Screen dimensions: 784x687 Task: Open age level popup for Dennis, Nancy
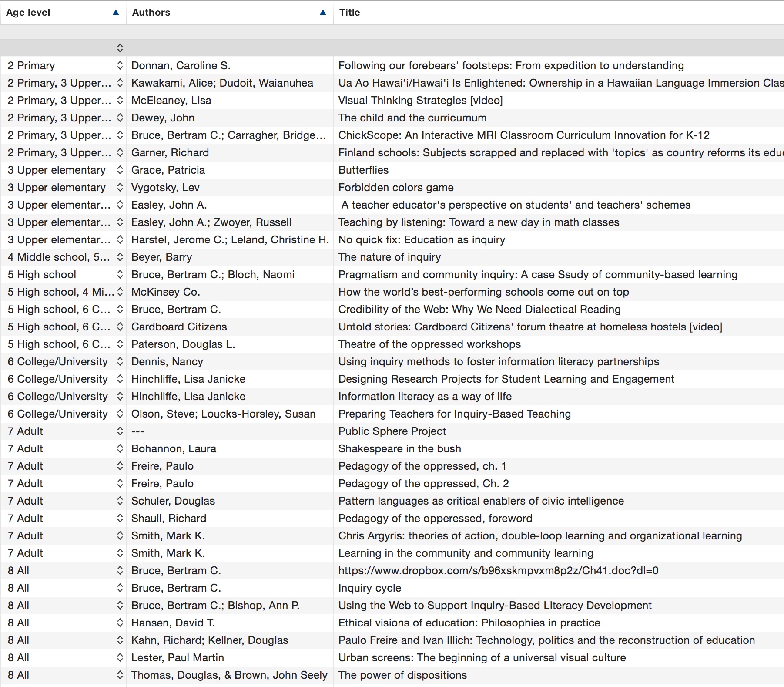120,362
